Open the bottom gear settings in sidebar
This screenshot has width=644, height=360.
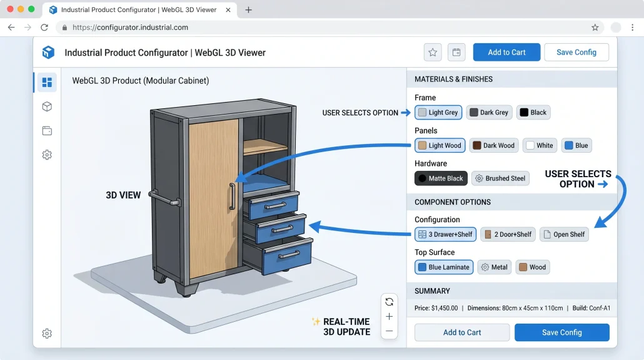click(47, 333)
